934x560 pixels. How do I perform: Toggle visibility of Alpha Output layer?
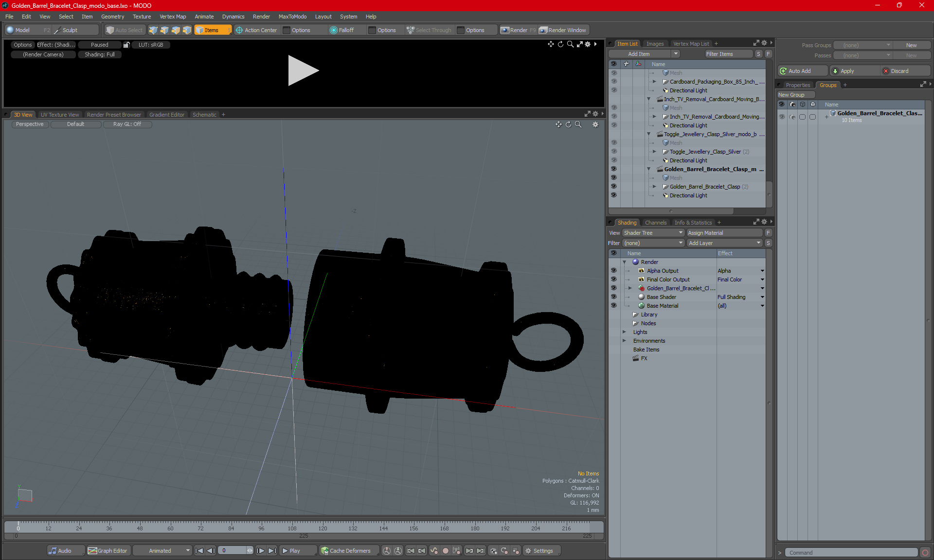(613, 271)
